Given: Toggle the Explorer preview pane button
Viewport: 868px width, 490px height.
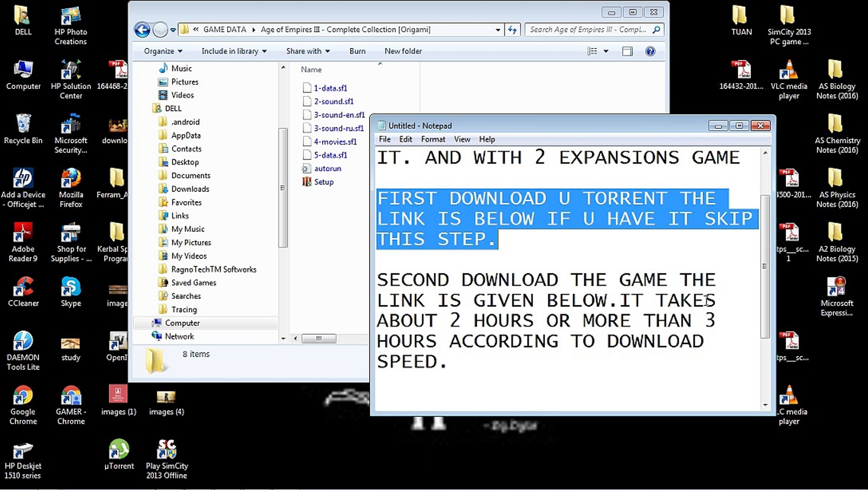Looking at the screenshot, I should 627,51.
